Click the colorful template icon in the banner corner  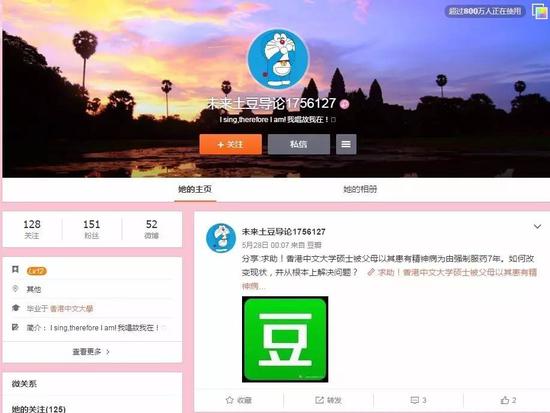[x=539, y=11]
